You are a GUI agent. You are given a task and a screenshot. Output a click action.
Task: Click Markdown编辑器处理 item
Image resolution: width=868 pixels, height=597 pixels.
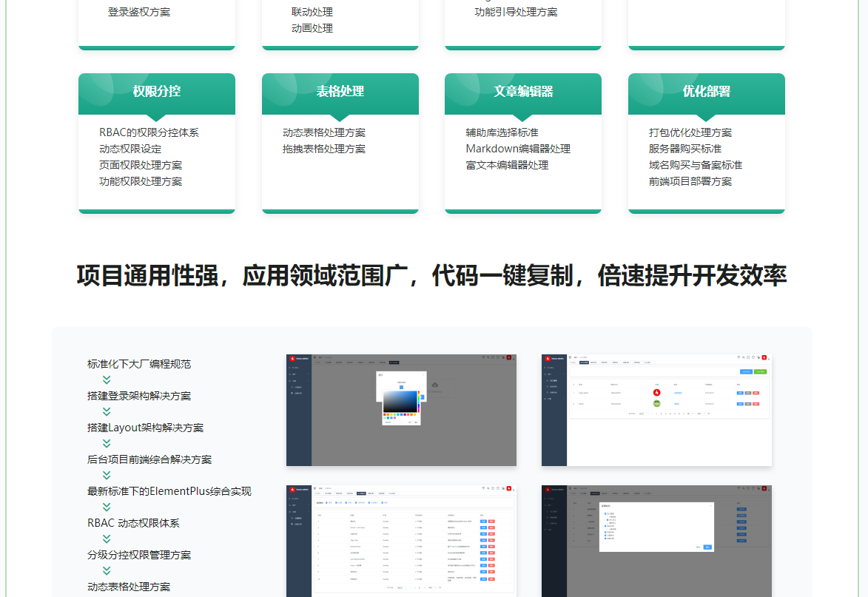[518, 149]
